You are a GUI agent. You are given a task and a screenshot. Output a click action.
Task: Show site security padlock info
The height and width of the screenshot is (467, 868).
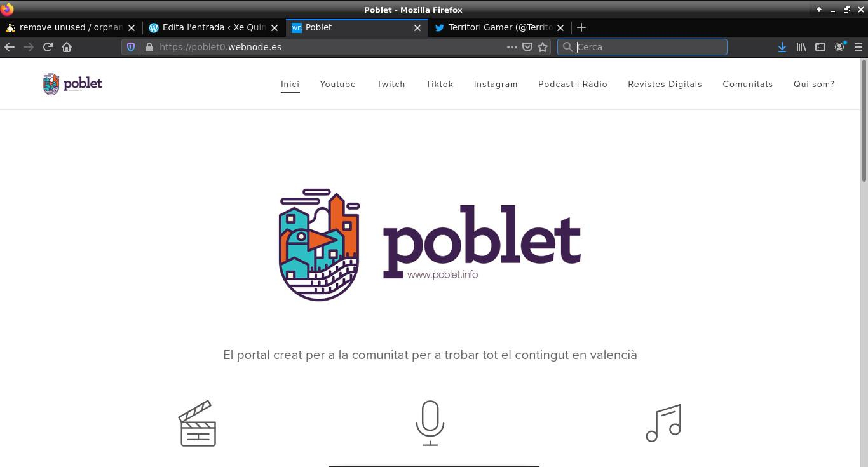(x=149, y=47)
